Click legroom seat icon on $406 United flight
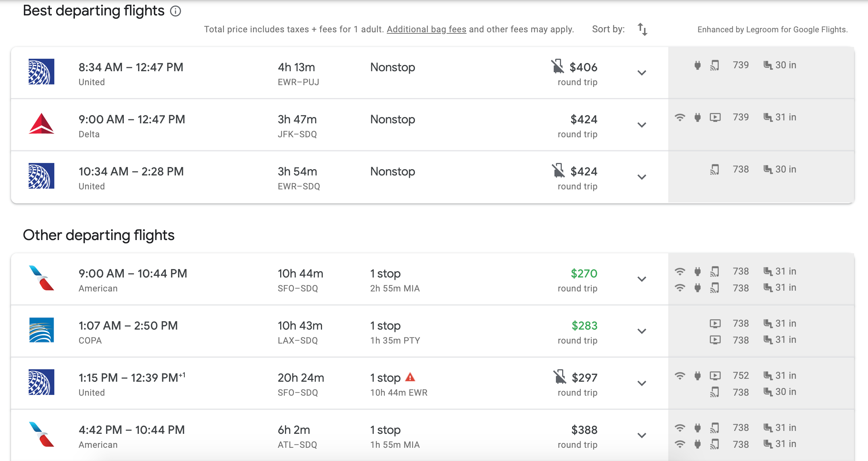 pos(768,65)
